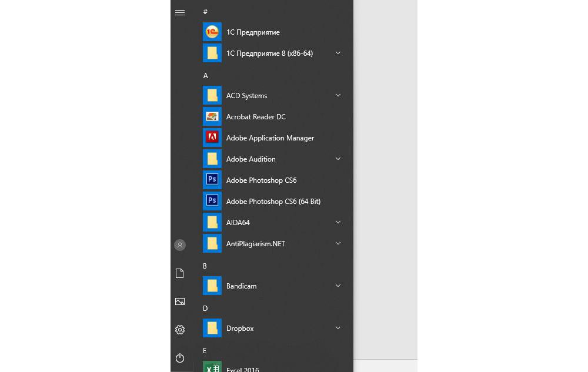The image size is (588, 372).
Task: Select the 'AntiPlagiarism.NET' label
Action: 256,244
